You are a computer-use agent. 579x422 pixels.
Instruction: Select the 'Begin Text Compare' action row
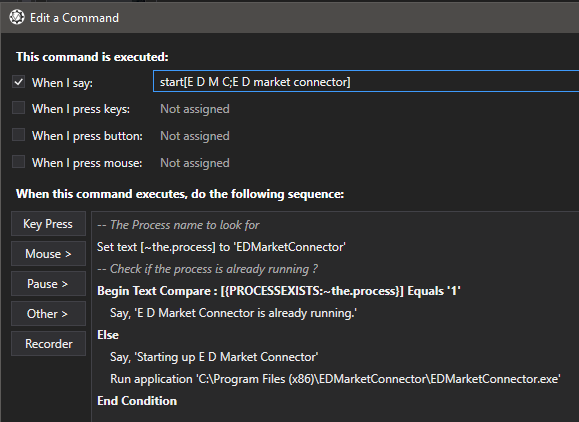[279, 291]
